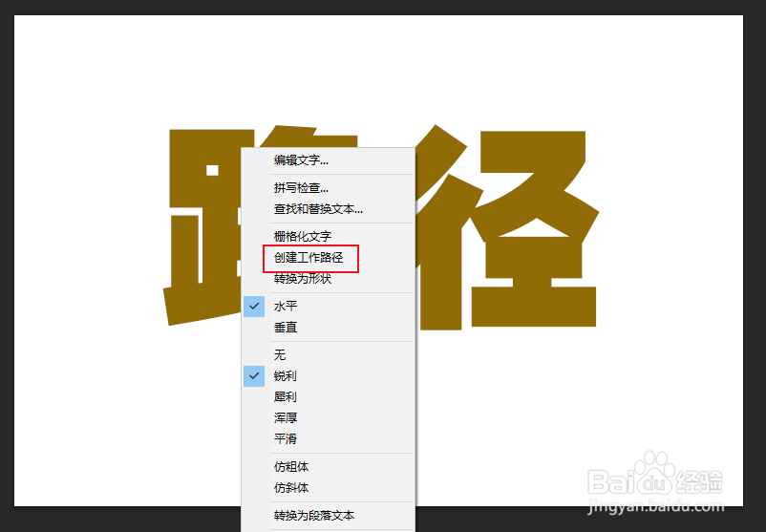Enable 仿粗体 faux bold

click(329, 466)
